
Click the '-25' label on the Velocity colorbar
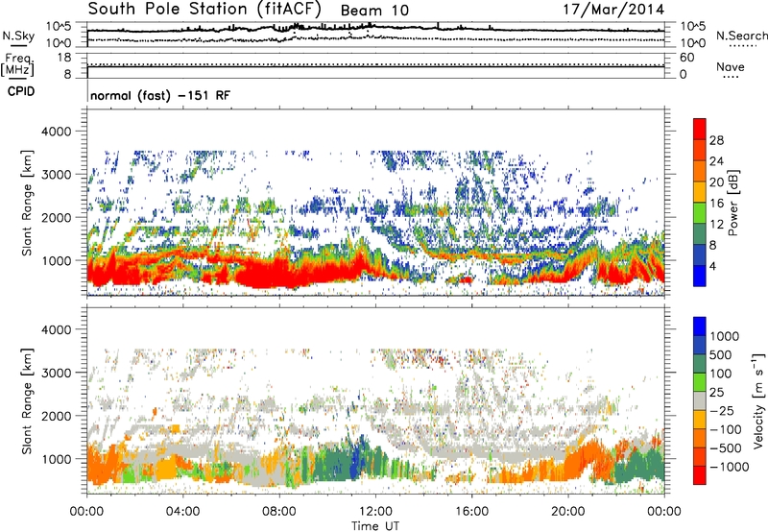(722, 411)
